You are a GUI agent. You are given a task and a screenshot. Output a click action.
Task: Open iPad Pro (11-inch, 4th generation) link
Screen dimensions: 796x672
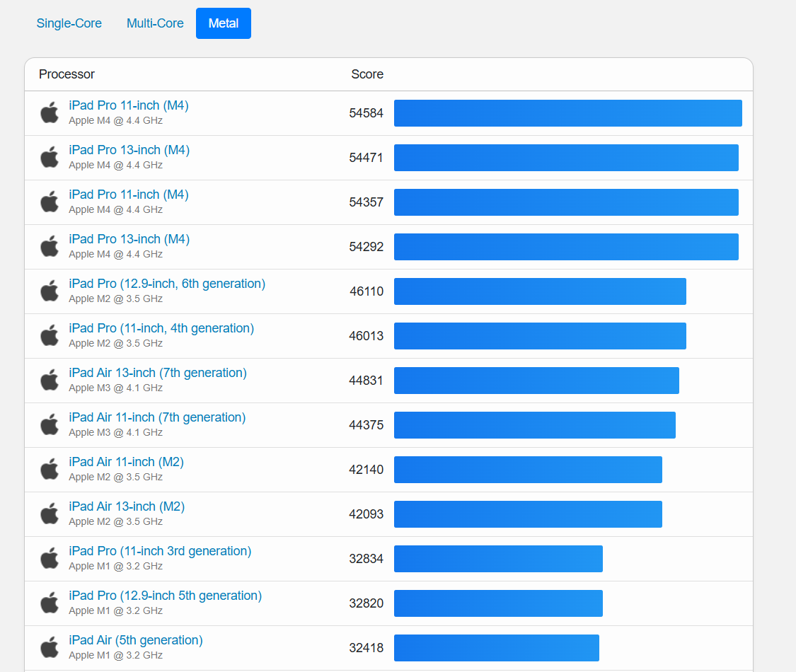161,328
